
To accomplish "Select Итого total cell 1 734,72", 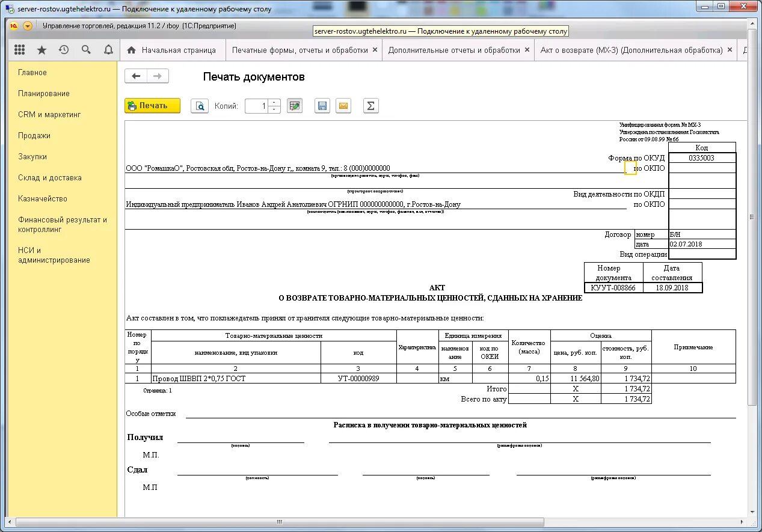I will point(626,389).
